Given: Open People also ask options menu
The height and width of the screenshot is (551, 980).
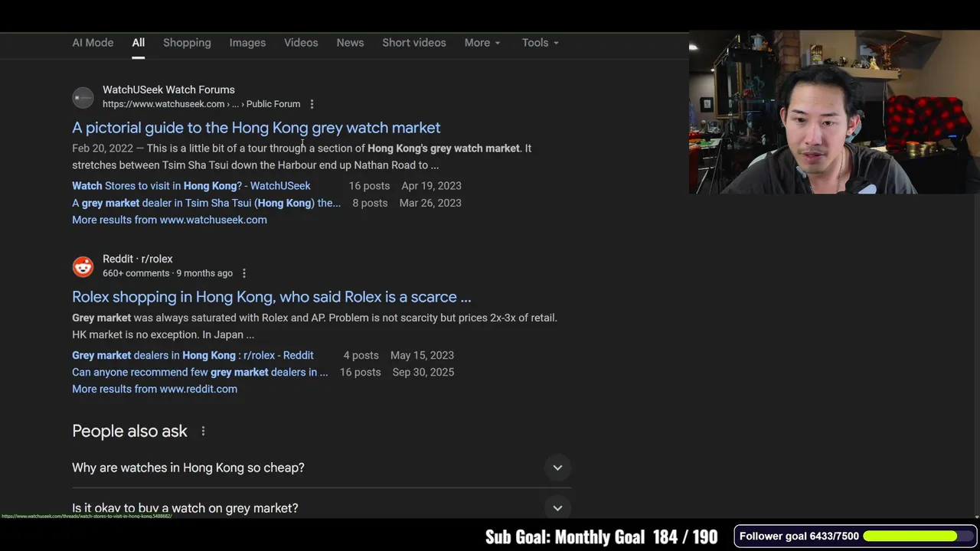Looking at the screenshot, I should (x=203, y=432).
